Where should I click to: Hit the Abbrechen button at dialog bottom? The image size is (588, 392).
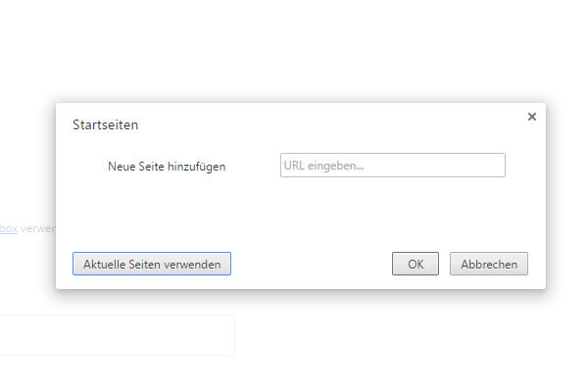coord(489,264)
